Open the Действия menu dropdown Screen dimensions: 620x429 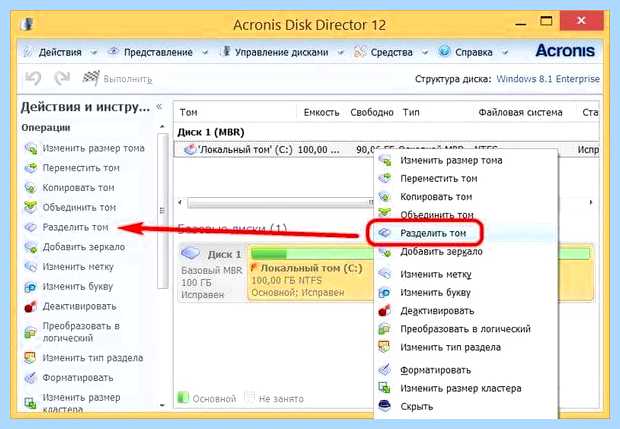coord(60,52)
